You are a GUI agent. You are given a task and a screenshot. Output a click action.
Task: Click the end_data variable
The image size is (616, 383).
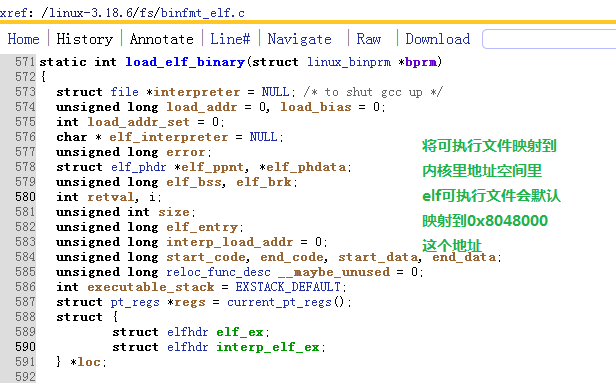(x=464, y=257)
